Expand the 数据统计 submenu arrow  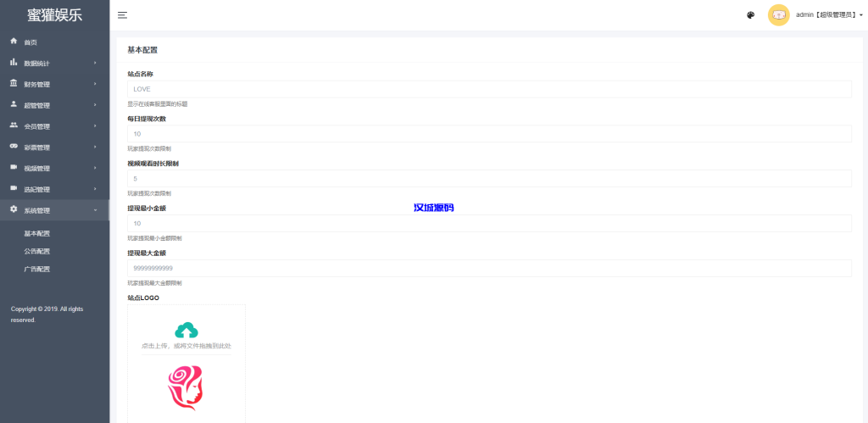[x=95, y=63]
